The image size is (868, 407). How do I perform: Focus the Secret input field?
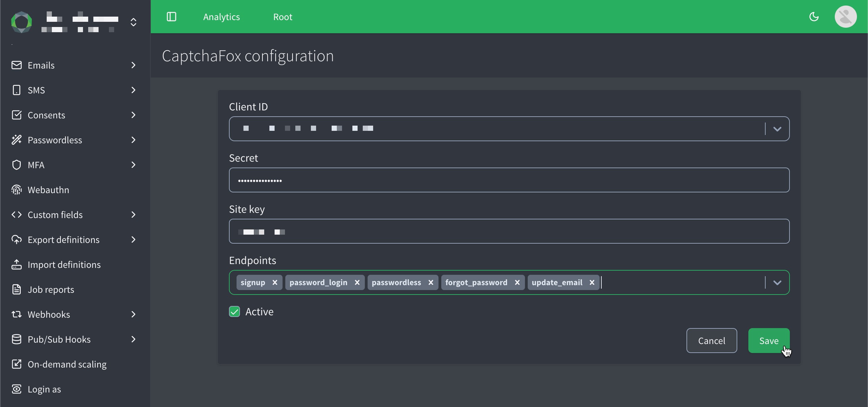point(509,180)
